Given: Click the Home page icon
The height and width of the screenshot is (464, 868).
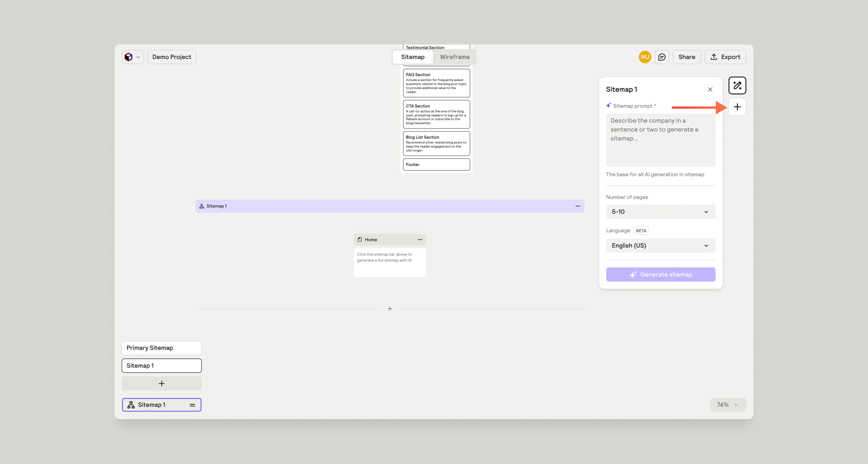Looking at the screenshot, I should click(360, 240).
